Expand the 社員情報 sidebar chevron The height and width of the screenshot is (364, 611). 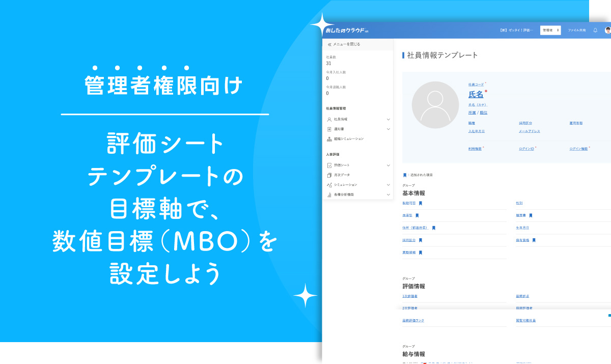coord(388,119)
